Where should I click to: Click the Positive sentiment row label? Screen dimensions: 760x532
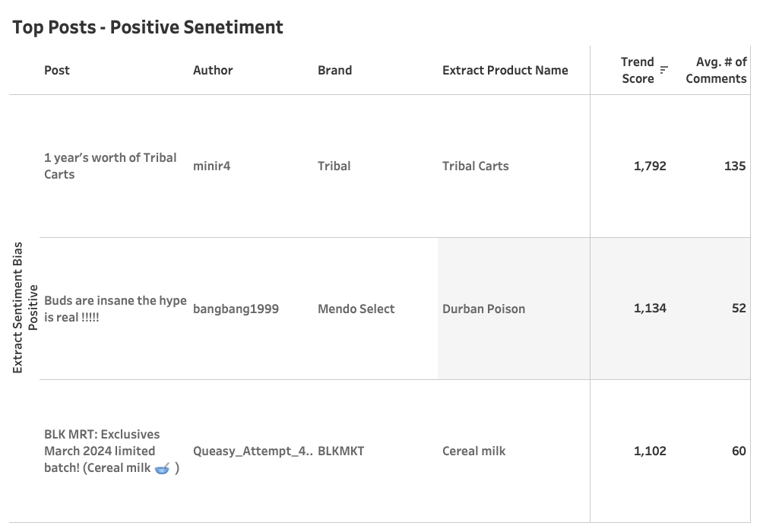pyautogui.click(x=33, y=308)
